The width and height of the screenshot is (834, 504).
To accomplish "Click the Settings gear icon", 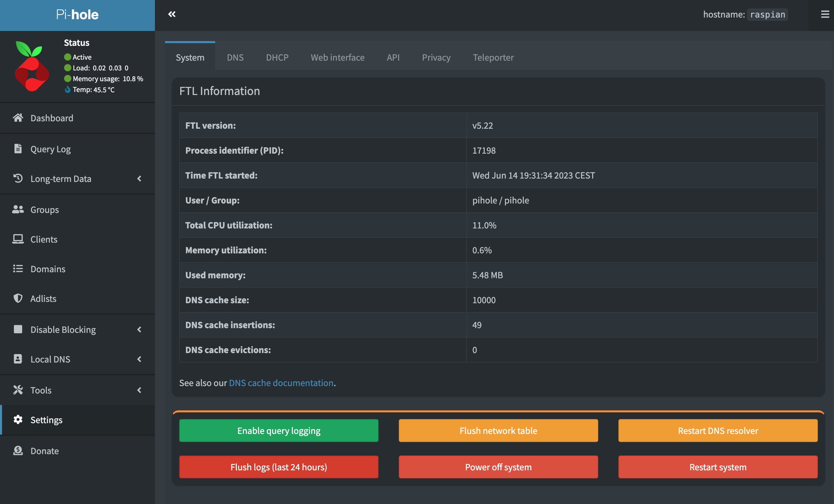I will click(x=18, y=420).
